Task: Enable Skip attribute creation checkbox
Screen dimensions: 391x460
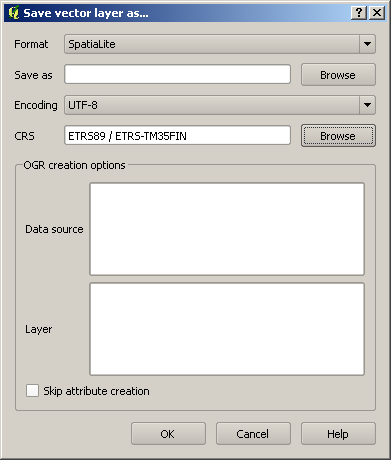Action: pyautogui.click(x=32, y=391)
